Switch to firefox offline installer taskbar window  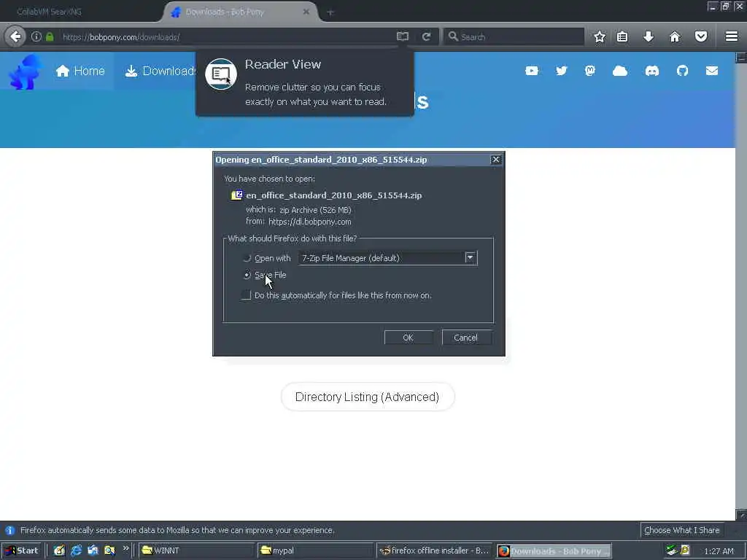434,551
